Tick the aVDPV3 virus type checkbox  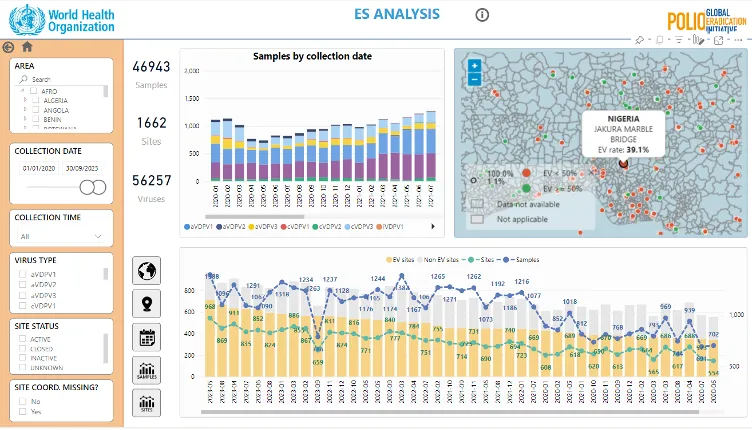pos(22,295)
